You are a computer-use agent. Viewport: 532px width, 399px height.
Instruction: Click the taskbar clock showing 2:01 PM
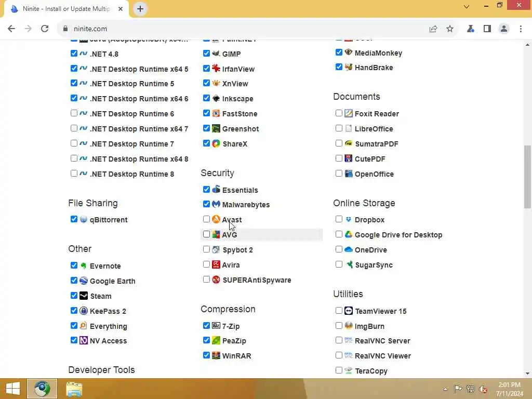pyautogui.click(x=509, y=389)
